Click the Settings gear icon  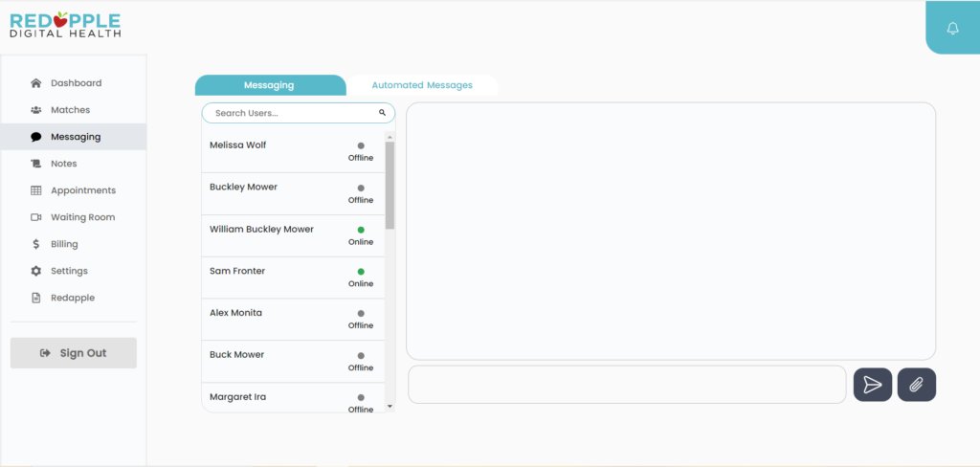[x=36, y=272]
